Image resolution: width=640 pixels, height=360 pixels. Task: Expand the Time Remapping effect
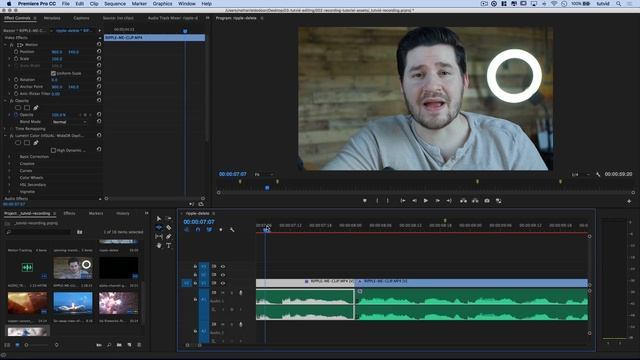(5, 129)
